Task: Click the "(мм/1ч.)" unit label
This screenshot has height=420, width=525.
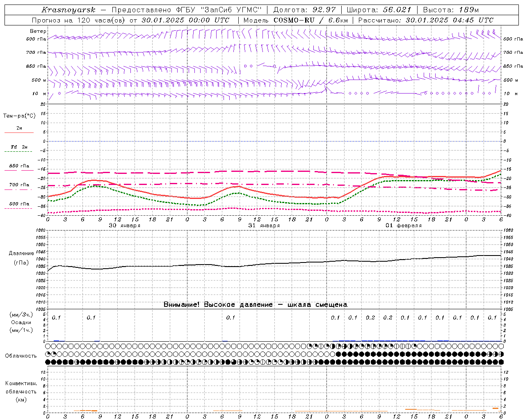Action: (x=21, y=330)
